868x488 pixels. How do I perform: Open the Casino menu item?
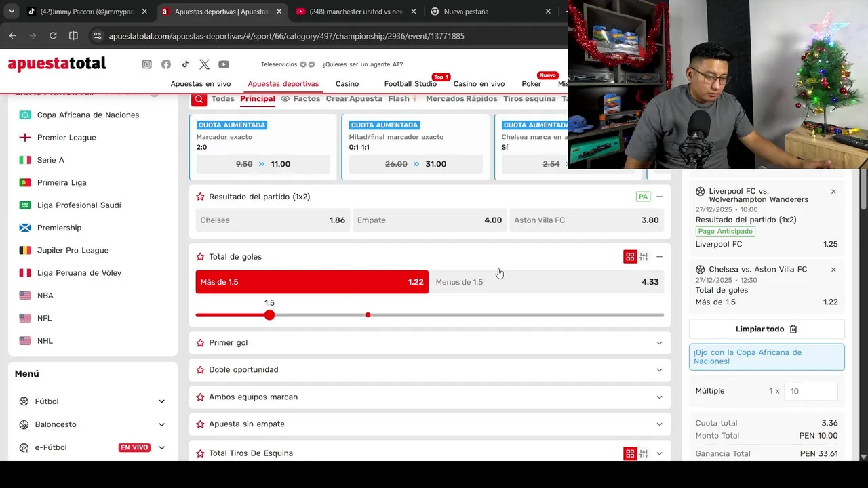coord(347,84)
